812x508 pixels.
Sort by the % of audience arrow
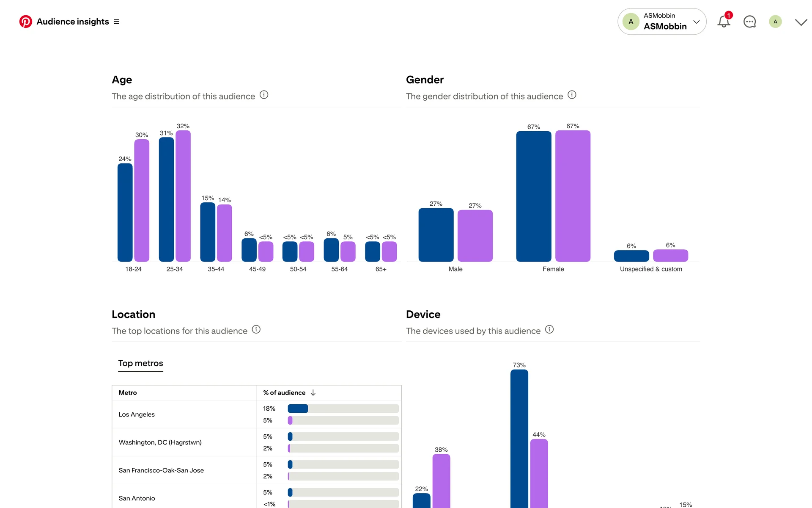(313, 393)
